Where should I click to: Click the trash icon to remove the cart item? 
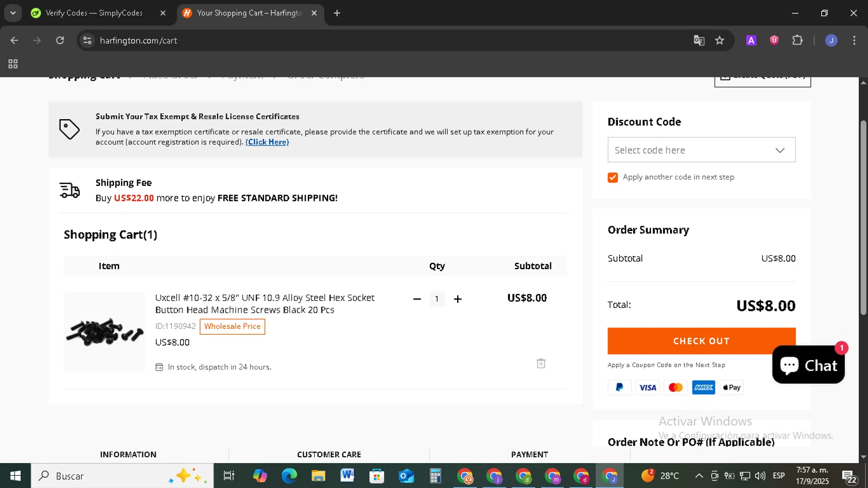pos(541,364)
